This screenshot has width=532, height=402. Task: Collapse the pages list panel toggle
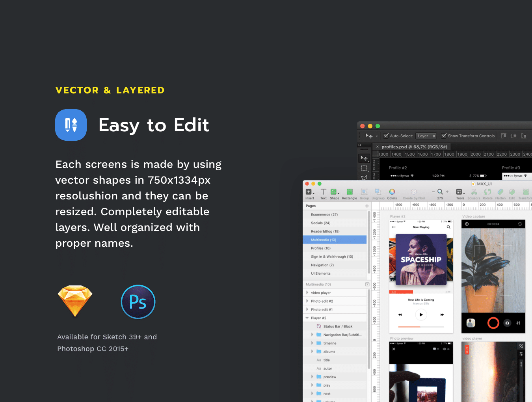(x=367, y=284)
